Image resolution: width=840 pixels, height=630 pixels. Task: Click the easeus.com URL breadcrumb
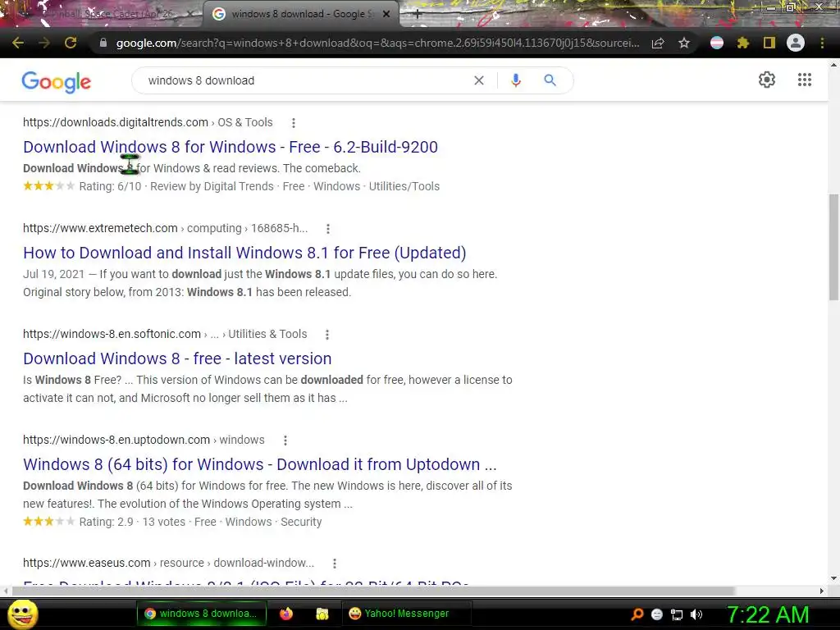coord(168,563)
